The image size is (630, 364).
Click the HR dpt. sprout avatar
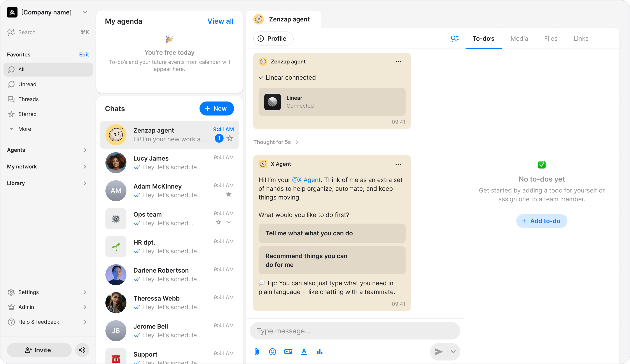click(116, 247)
